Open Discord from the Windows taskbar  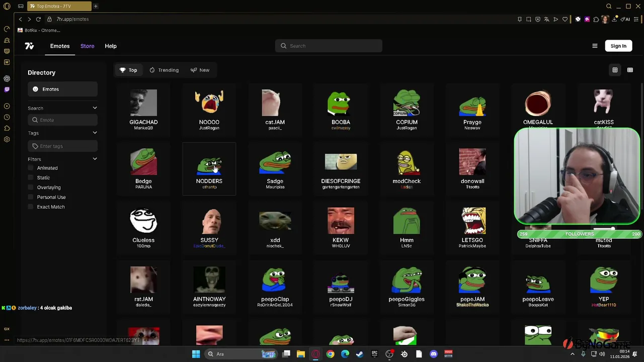click(x=434, y=354)
